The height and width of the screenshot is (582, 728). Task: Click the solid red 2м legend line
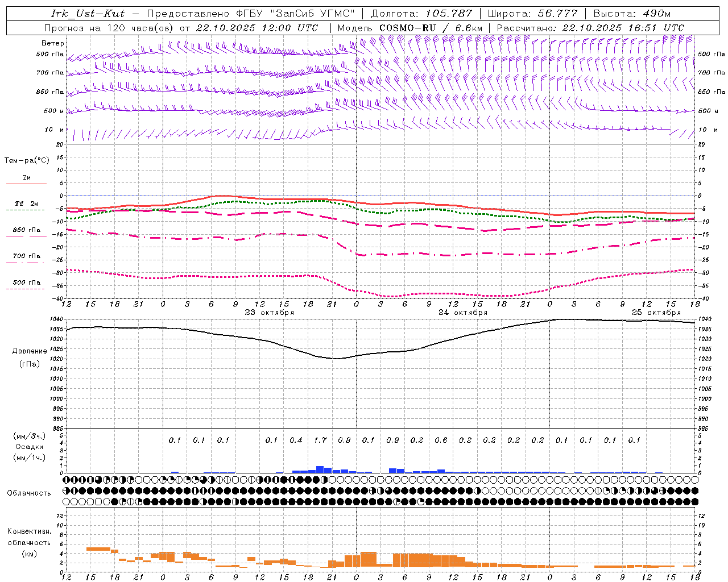pyautogui.click(x=27, y=184)
